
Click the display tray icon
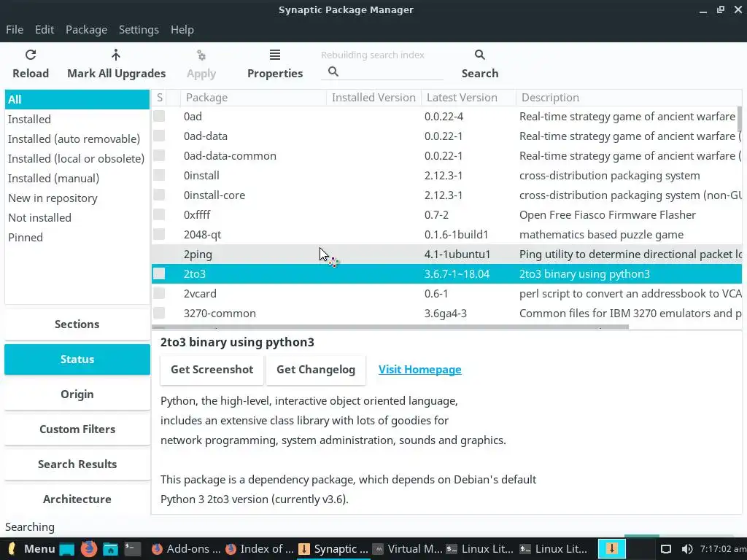(666, 549)
